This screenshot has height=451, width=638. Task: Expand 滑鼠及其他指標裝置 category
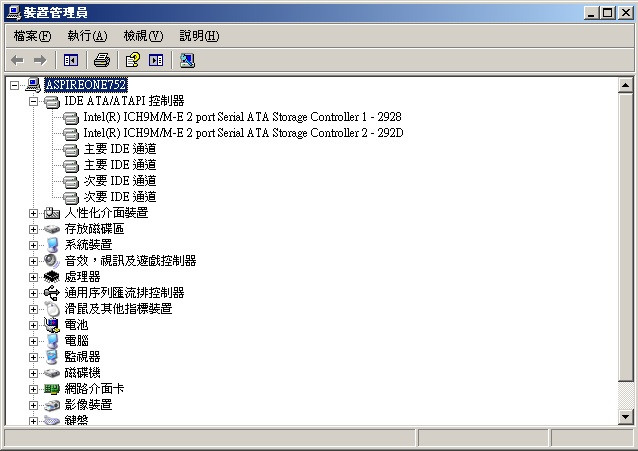pos(34,309)
